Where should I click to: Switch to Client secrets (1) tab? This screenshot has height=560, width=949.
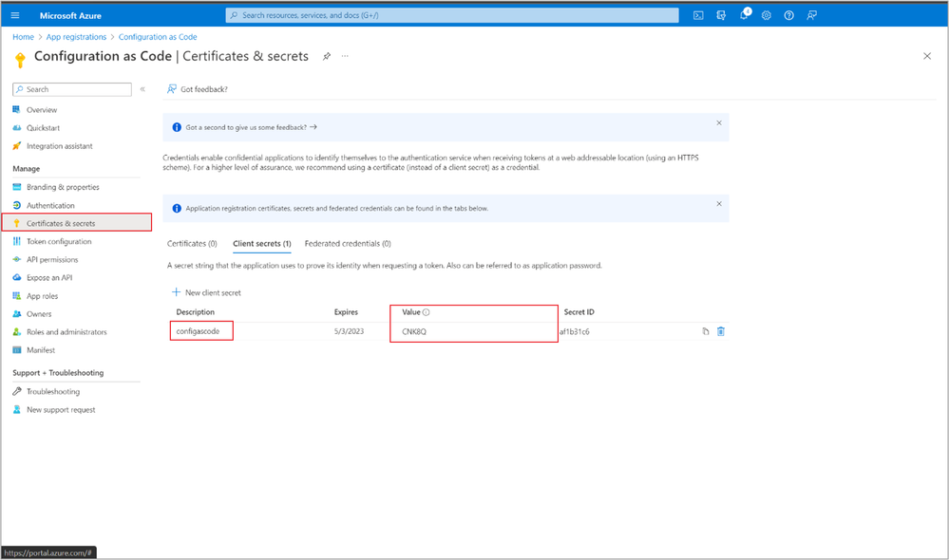coord(262,244)
